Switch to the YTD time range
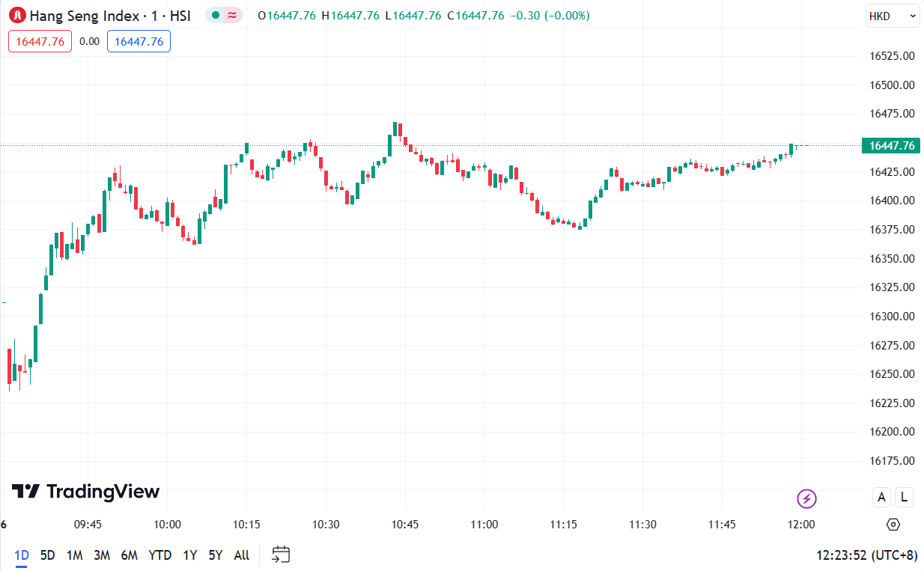 (160, 555)
